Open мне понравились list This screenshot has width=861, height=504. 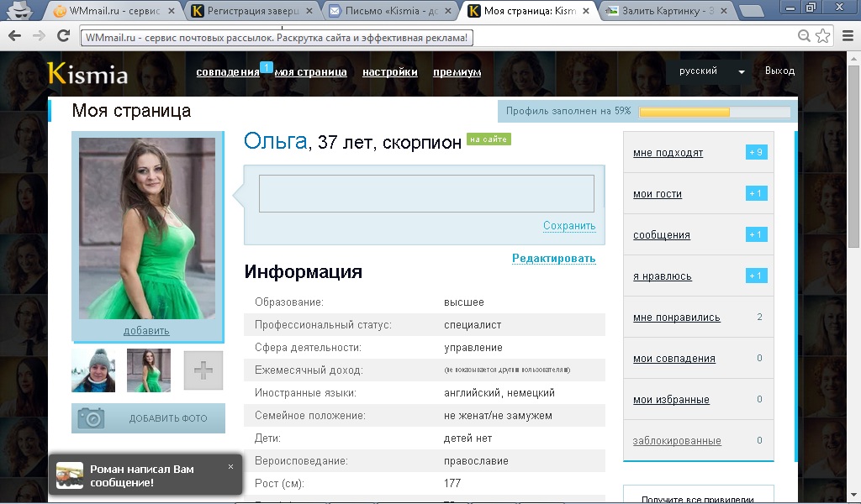677,318
